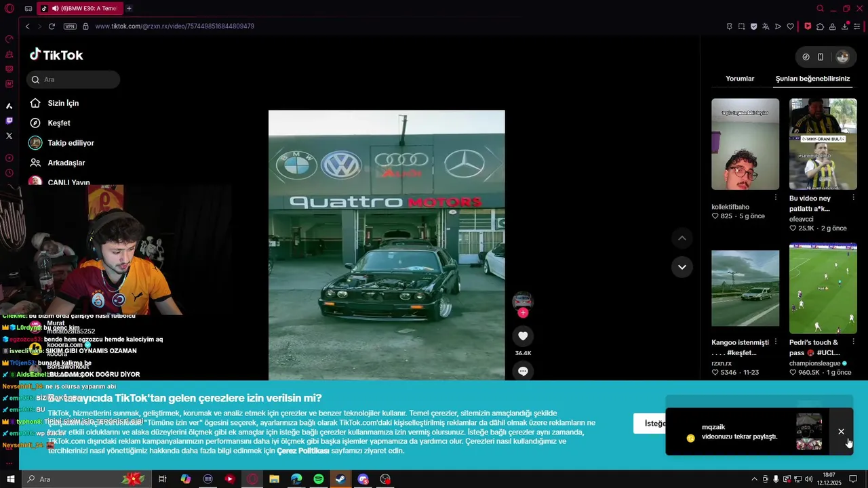This screenshot has height=488, width=868.
Task: Switch to Yorumlar tab
Action: pyautogui.click(x=740, y=79)
